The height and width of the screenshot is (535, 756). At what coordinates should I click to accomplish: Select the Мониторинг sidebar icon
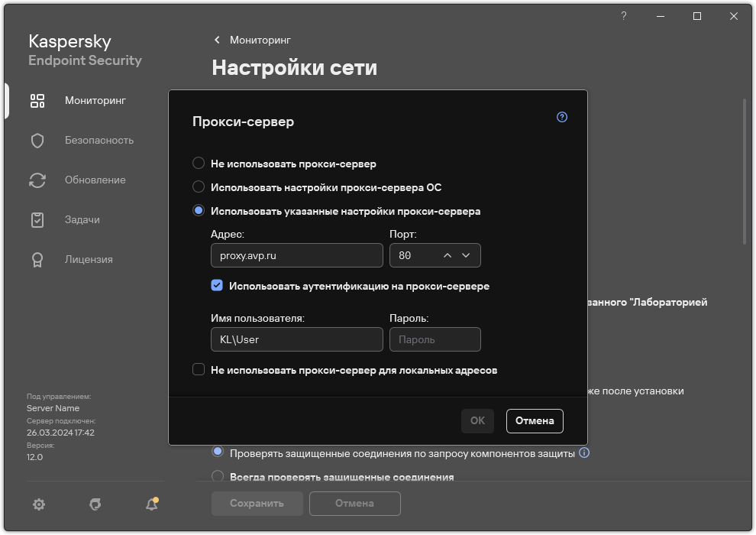click(x=37, y=100)
